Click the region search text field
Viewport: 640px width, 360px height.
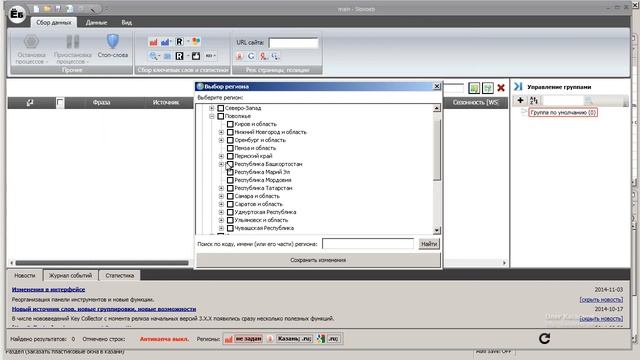368,244
